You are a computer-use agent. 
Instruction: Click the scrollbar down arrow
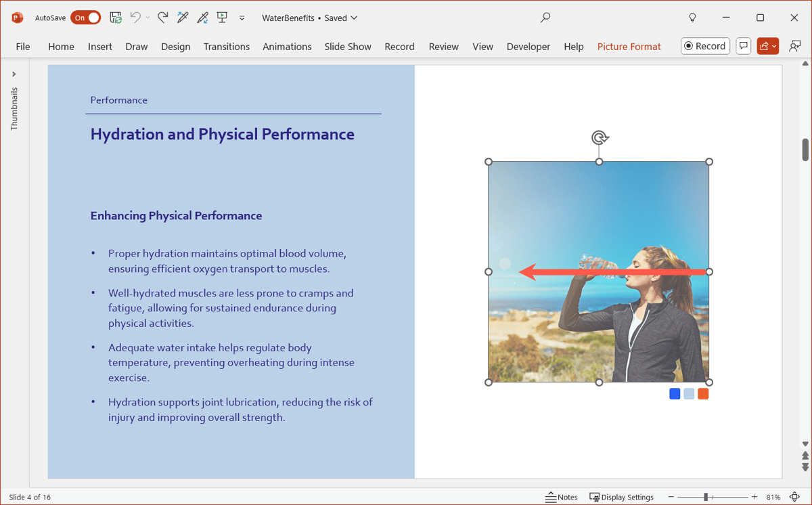pos(805,444)
